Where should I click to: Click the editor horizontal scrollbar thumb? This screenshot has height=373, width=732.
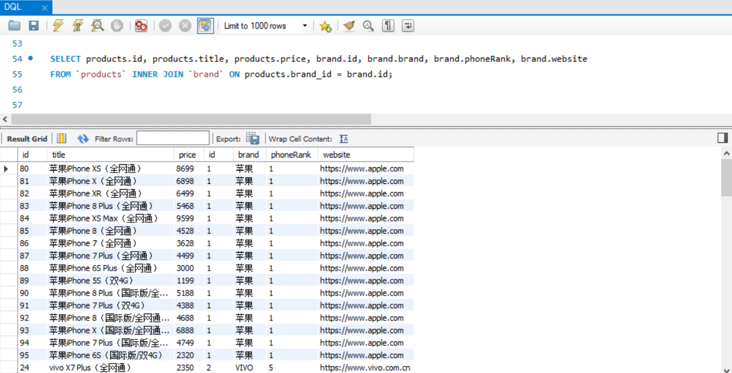pos(191,119)
